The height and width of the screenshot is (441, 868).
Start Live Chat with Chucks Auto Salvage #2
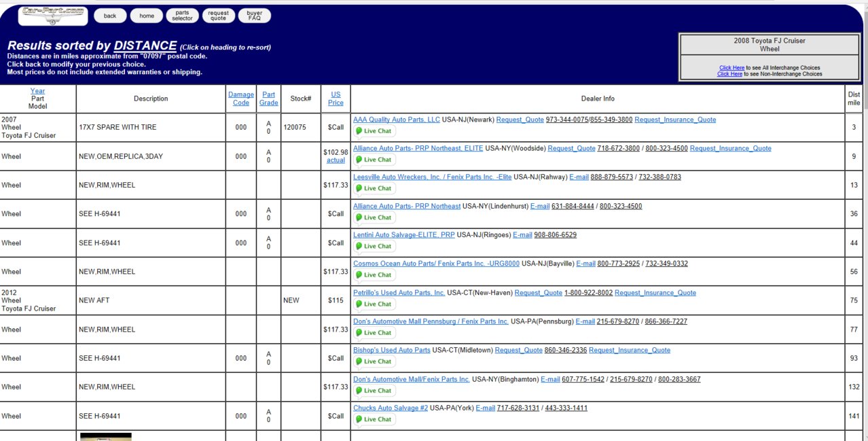(x=374, y=419)
